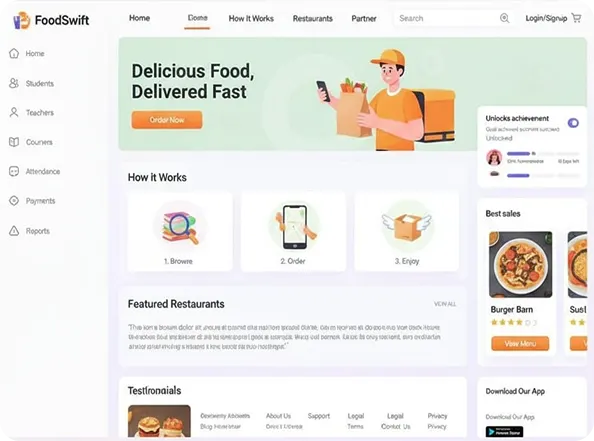Click View Menu under Burger Barn

pos(520,344)
